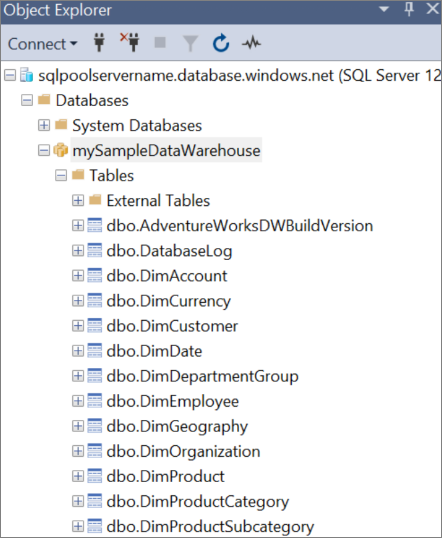Toggle auto-hide pin on Object Explorer

[409, 9]
